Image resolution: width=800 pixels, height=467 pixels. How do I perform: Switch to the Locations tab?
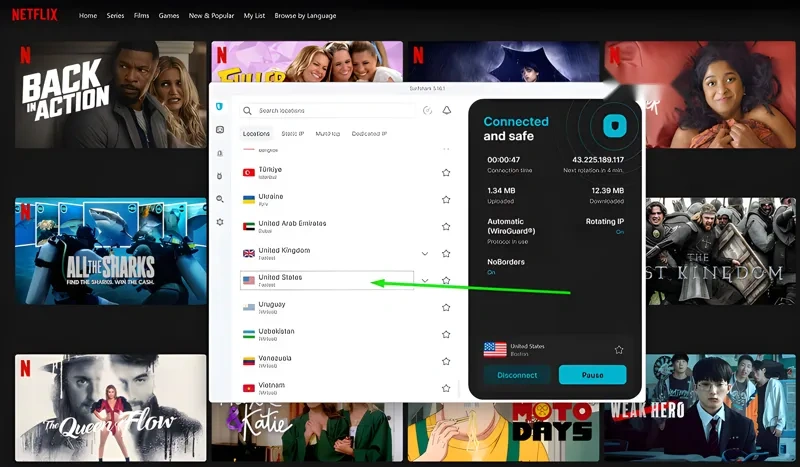256,134
